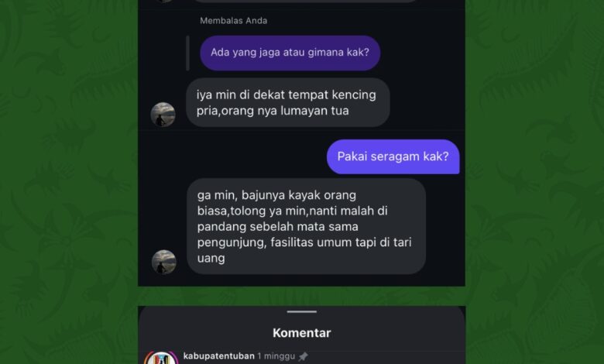Click green strip between chat and Komentar panel
The height and width of the screenshot is (364, 604).
point(302,296)
